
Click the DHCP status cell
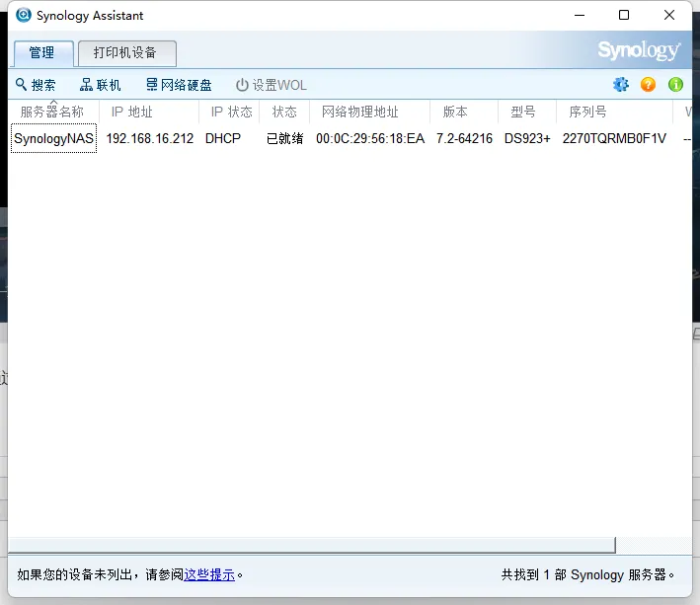point(223,138)
